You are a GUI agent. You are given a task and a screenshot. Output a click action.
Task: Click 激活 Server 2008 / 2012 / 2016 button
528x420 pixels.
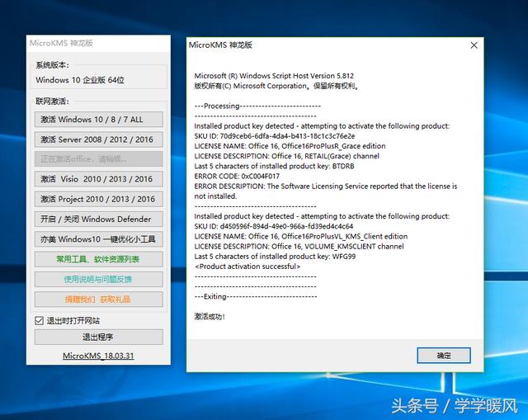coord(98,139)
